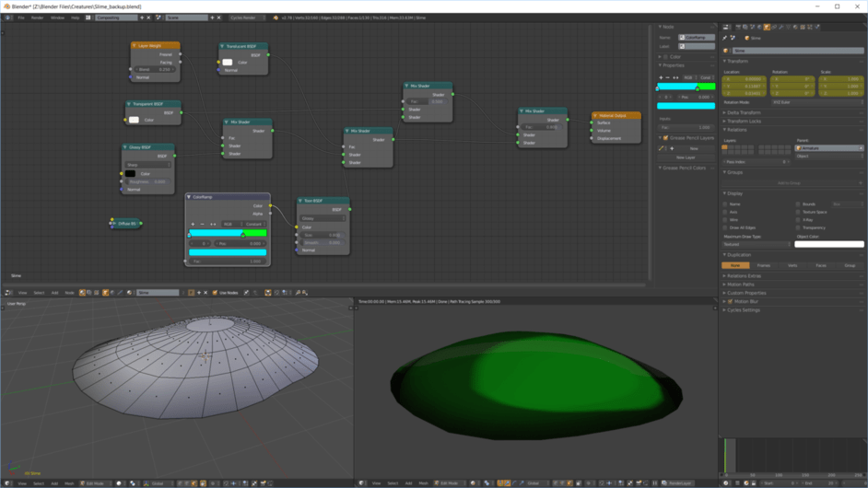The width and height of the screenshot is (868, 488).
Task: Expand the Delta Transform section
Action: (744, 112)
